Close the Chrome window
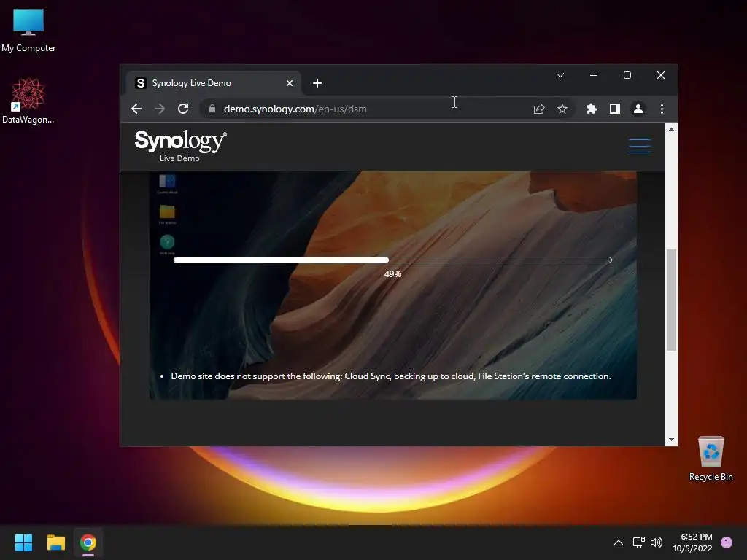The height and width of the screenshot is (560, 747). pos(661,75)
